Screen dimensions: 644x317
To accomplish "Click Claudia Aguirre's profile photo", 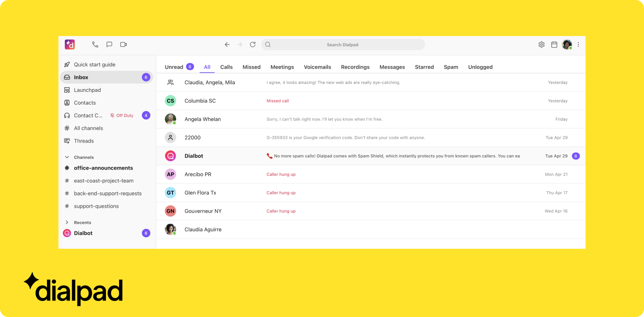I will pos(170,229).
